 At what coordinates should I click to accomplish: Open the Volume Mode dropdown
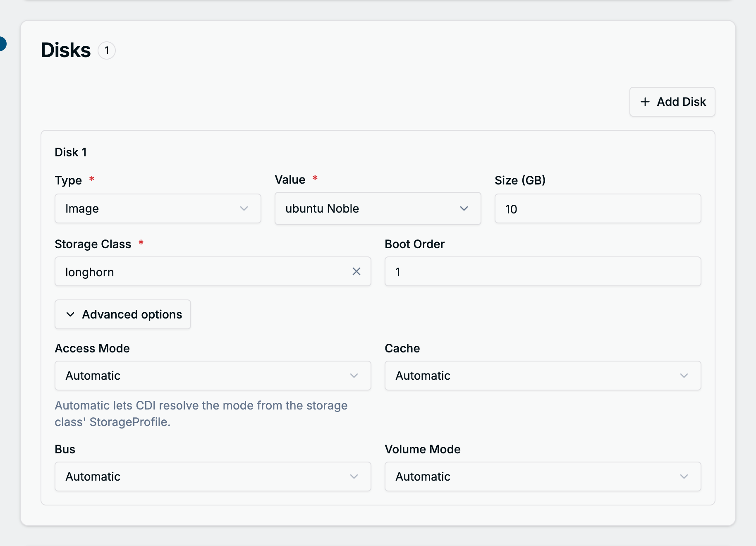click(x=543, y=477)
